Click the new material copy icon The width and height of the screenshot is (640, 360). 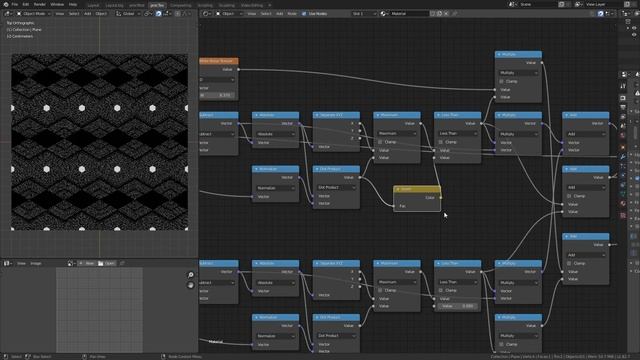[440, 13]
